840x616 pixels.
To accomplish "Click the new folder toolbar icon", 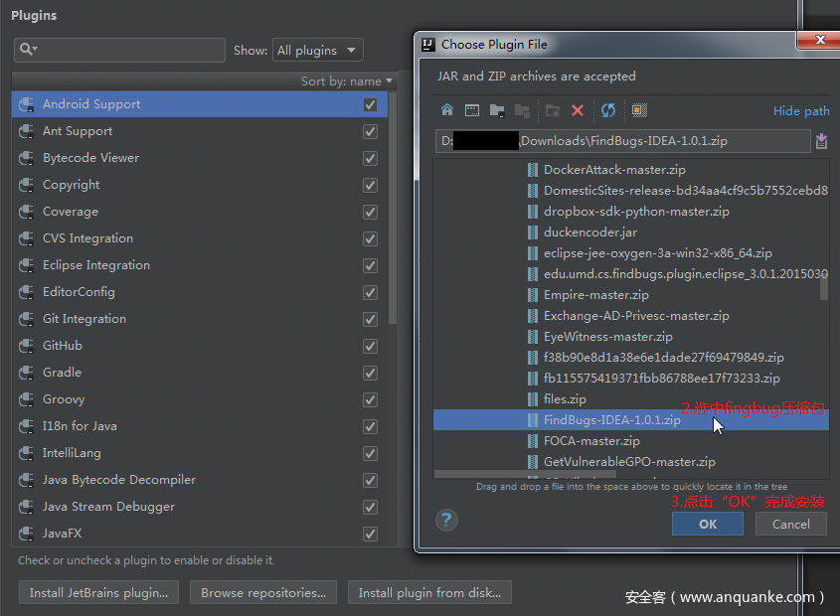I will [x=553, y=110].
